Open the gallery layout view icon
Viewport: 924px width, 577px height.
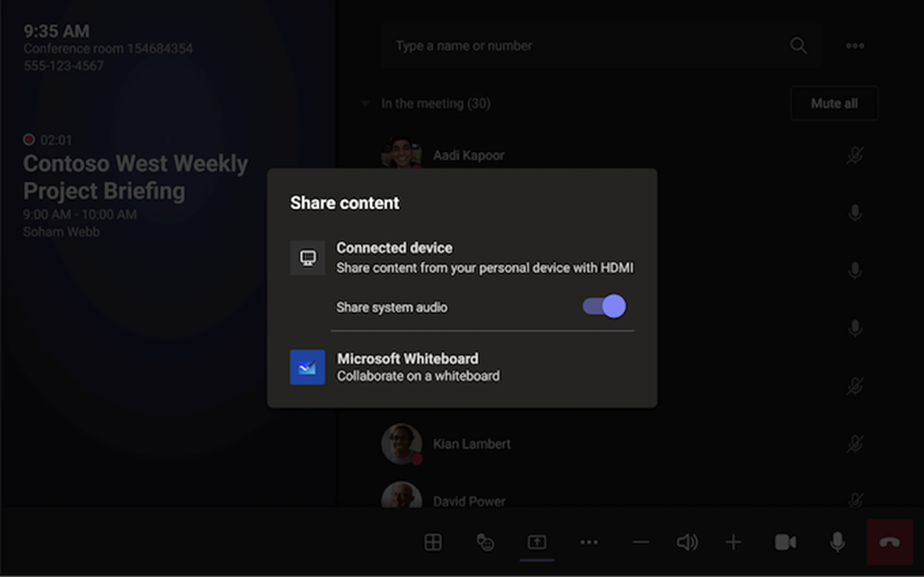433,542
